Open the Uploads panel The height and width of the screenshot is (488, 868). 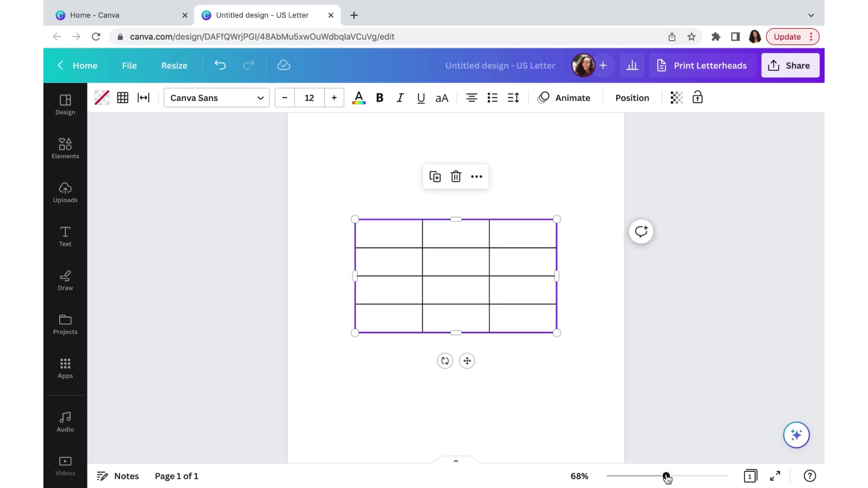65,193
